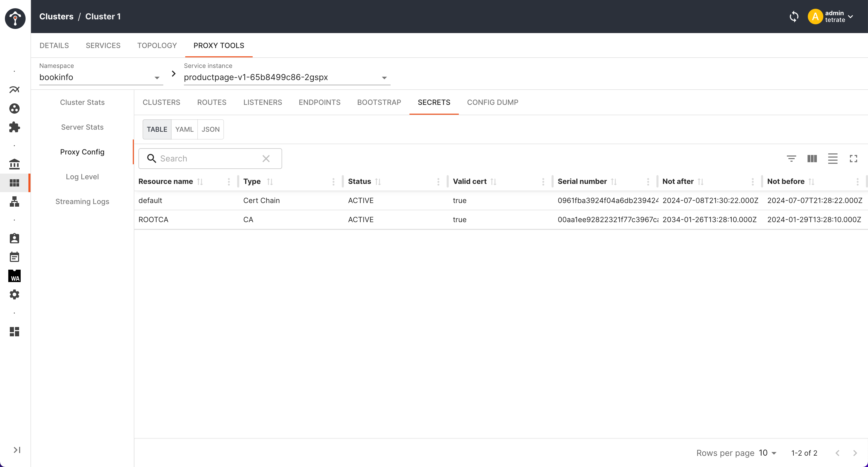Click the admin avatar icon
The image size is (868, 467).
coord(816,17)
